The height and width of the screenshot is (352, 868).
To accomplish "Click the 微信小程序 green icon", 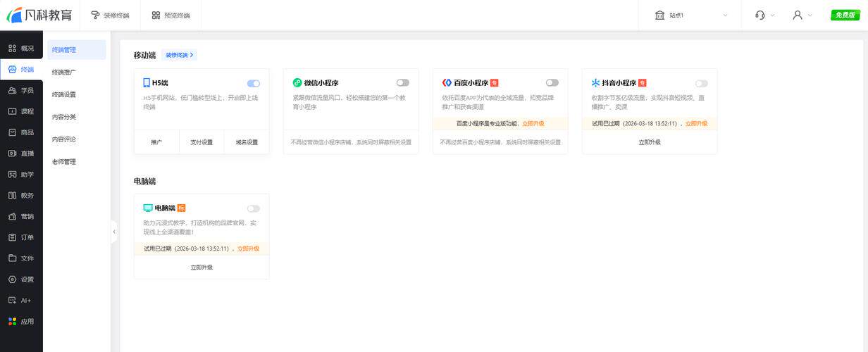I will [297, 82].
